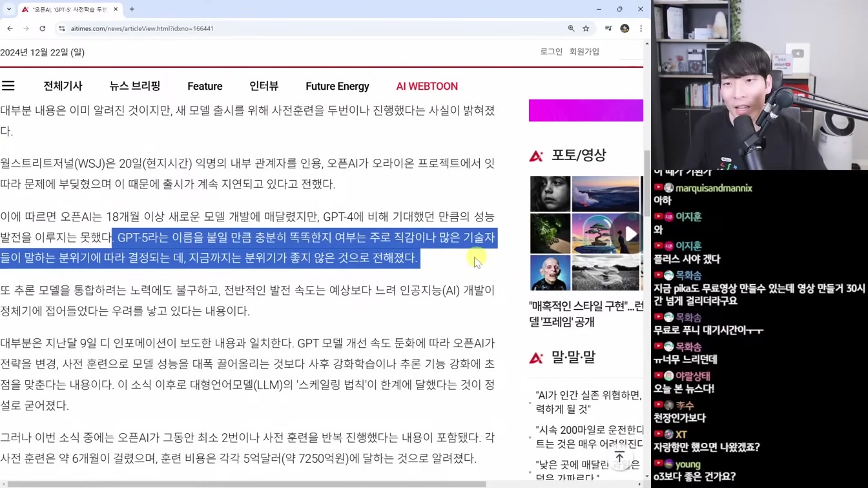The height and width of the screenshot is (488, 868).
Task: Click the aitimes.com address bar URL
Action: pyautogui.click(x=142, y=28)
